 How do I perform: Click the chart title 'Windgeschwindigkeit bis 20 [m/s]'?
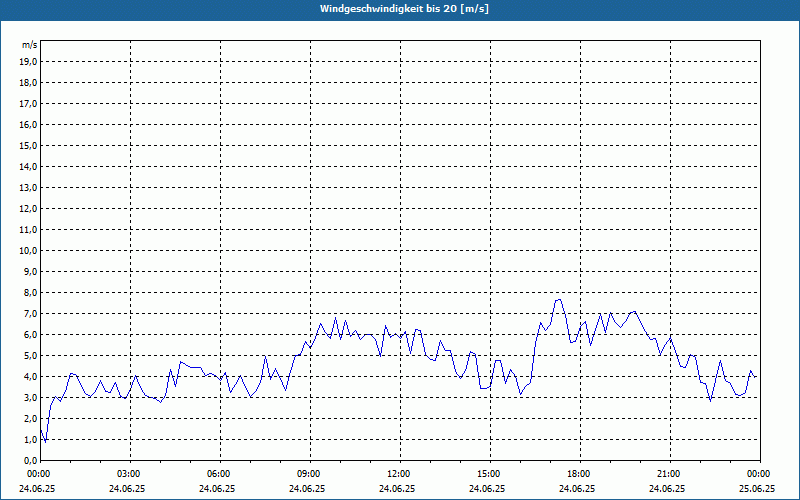pyautogui.click(x=404, y=9)
